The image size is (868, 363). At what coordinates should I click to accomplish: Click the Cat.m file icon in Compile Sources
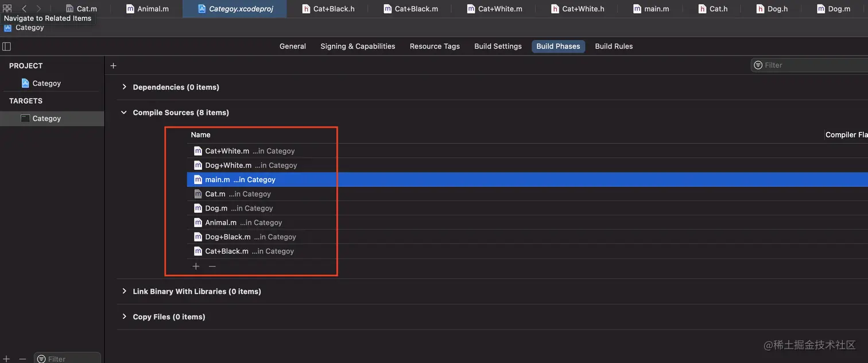(x=198, y=194)
